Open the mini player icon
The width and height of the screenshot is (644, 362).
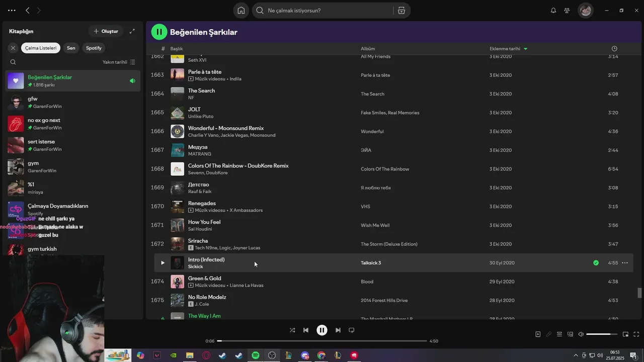(625, 334)
